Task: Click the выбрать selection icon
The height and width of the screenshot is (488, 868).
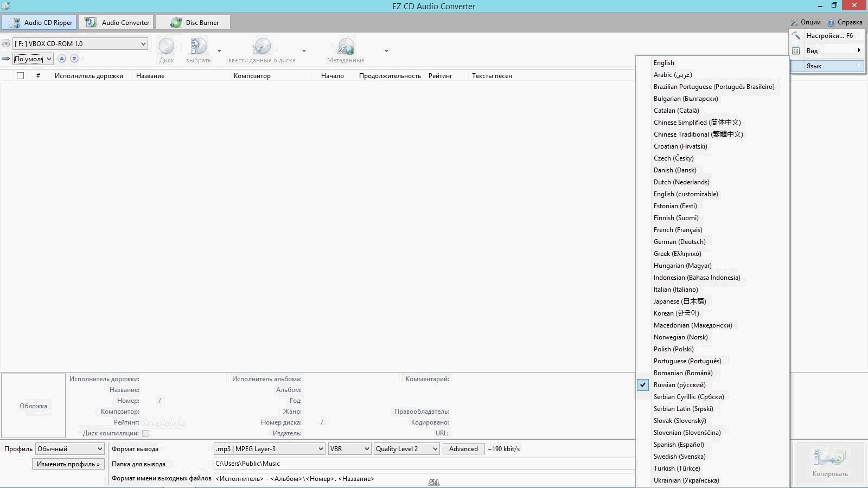Action: tap(199, 50)
